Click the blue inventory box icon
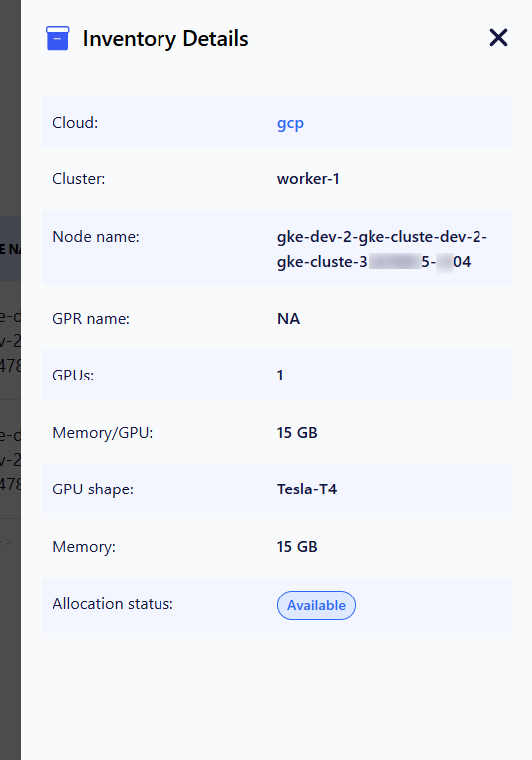 click(x=57, y=38)
